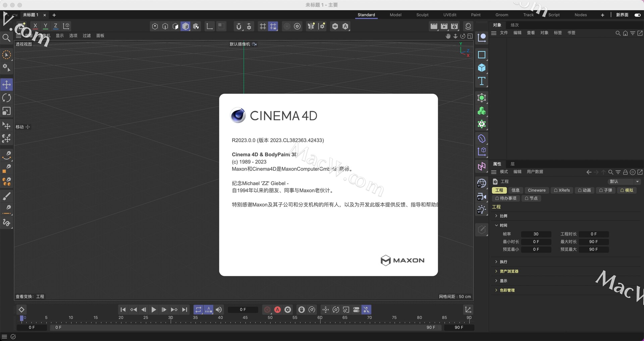Open timeline dope sheet graph icon

click(468, 309)
